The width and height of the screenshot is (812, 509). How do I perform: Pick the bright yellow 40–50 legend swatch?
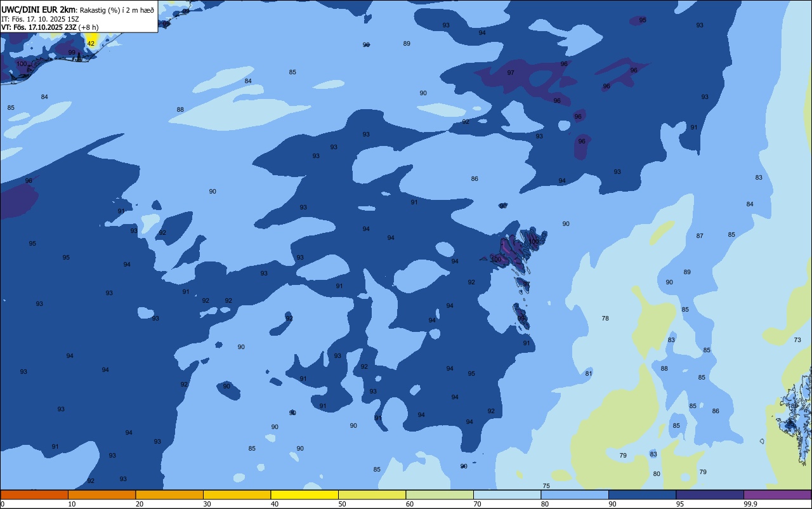point(304,494)
